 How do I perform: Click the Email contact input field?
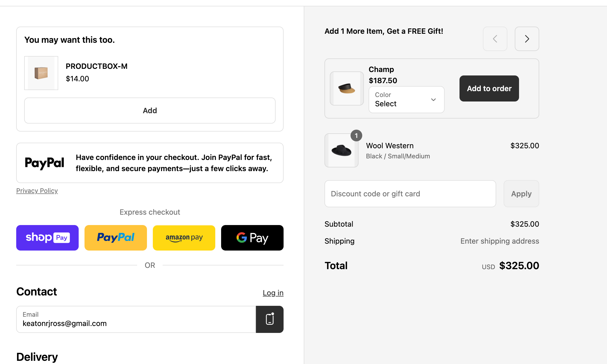tap(136, 319)
